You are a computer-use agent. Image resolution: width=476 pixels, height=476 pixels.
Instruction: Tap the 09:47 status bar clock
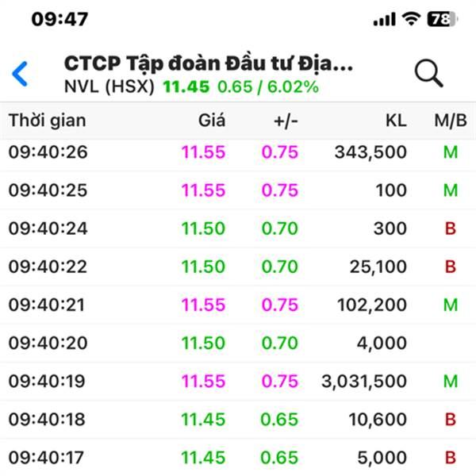[x=59, y=19]
